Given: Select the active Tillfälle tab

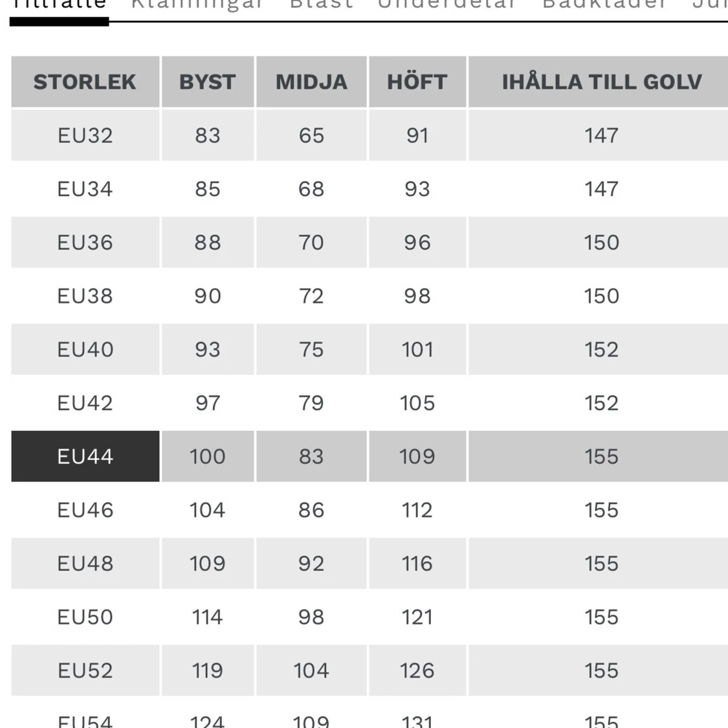Looking at the screenshot, I should tap(59, 5).
